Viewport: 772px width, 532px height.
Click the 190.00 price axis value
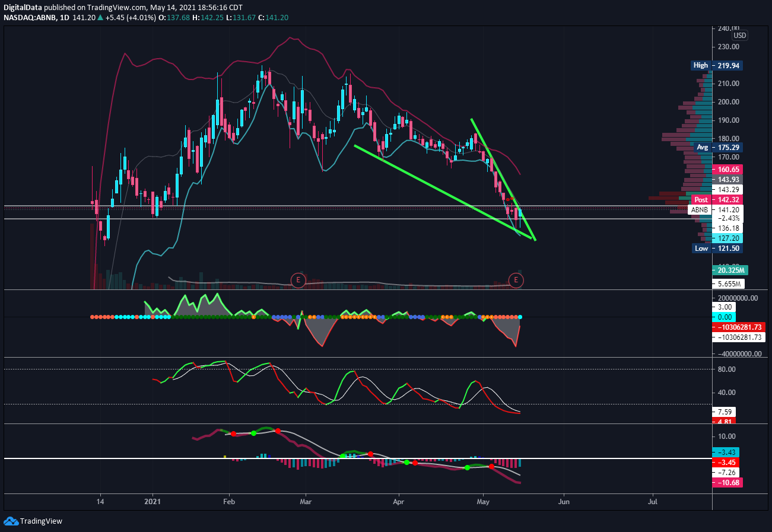click(x=728, y=120)
